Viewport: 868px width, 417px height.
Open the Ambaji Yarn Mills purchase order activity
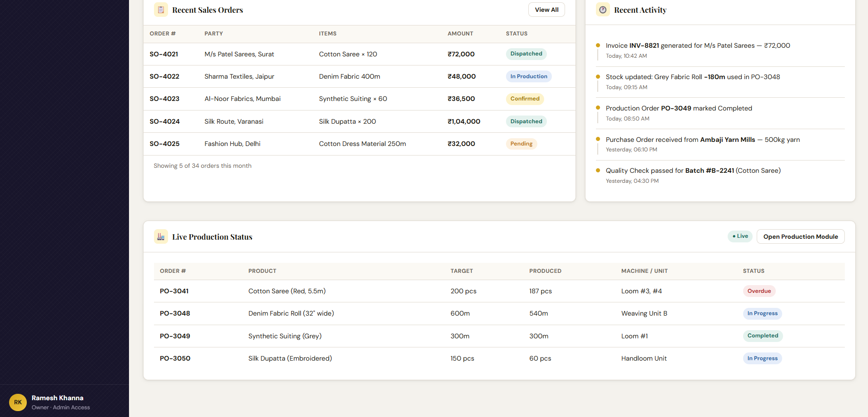click(x=720, y=144)
